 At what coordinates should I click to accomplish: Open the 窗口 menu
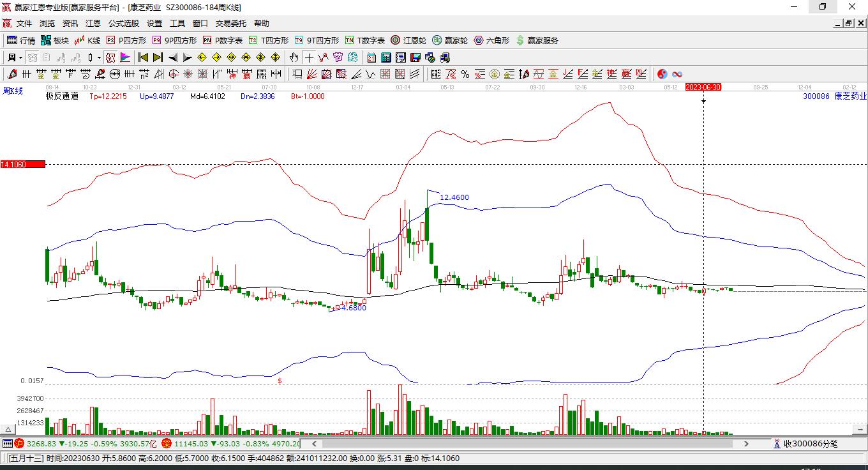point(200,24)
